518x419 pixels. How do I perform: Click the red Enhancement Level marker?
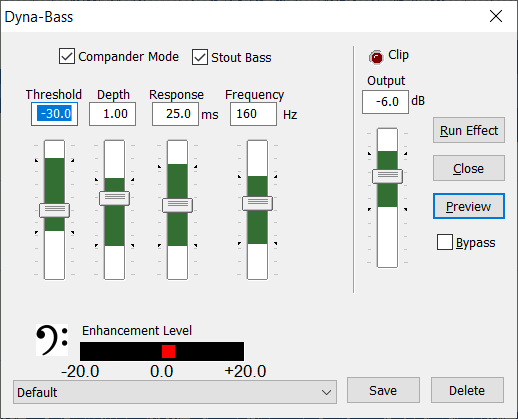click(x=168, y=351)
